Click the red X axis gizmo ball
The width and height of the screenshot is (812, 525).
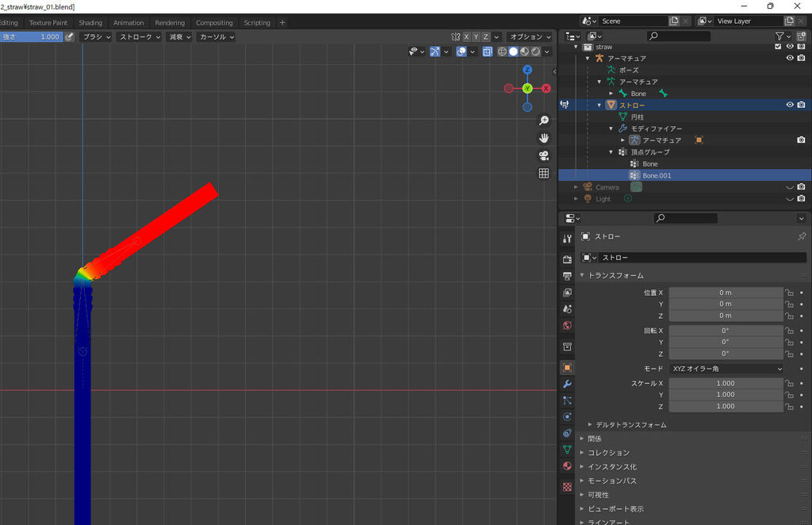point(546,89)
